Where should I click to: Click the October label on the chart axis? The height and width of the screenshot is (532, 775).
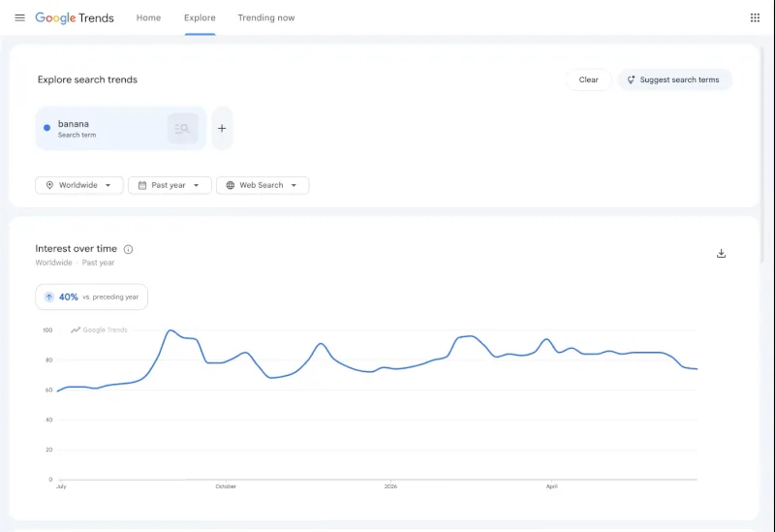[x=226, y=486]
